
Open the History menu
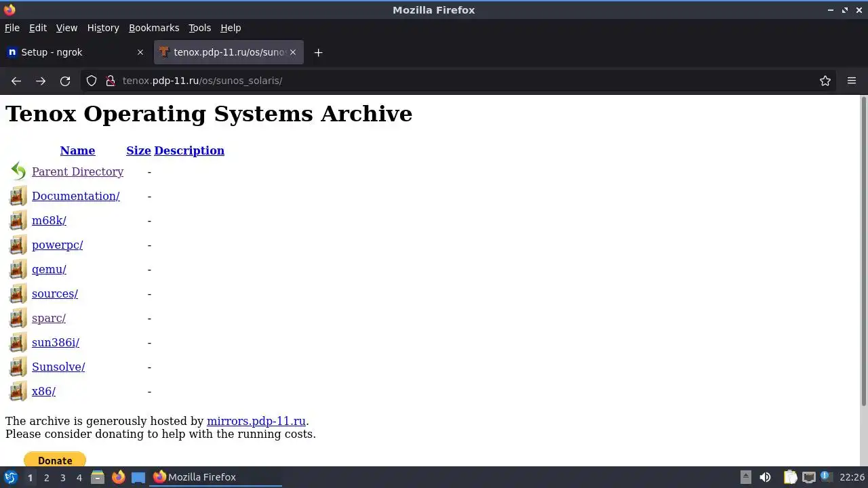pos(103,28)
